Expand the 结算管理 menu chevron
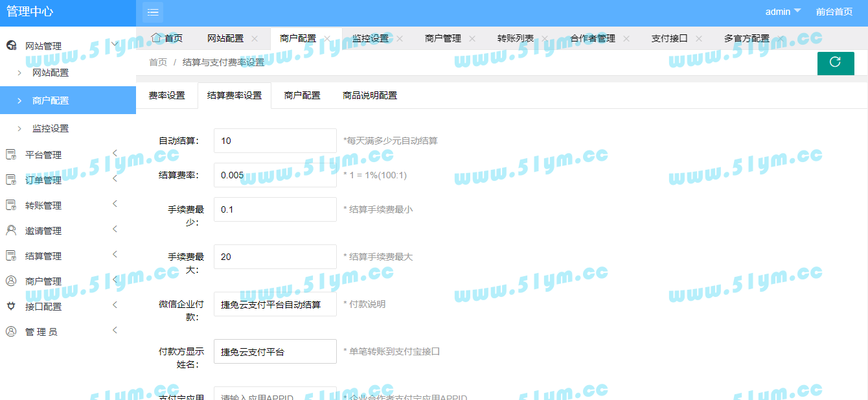The height and width of the screenshot is (400, 868). tap(115, 254)
